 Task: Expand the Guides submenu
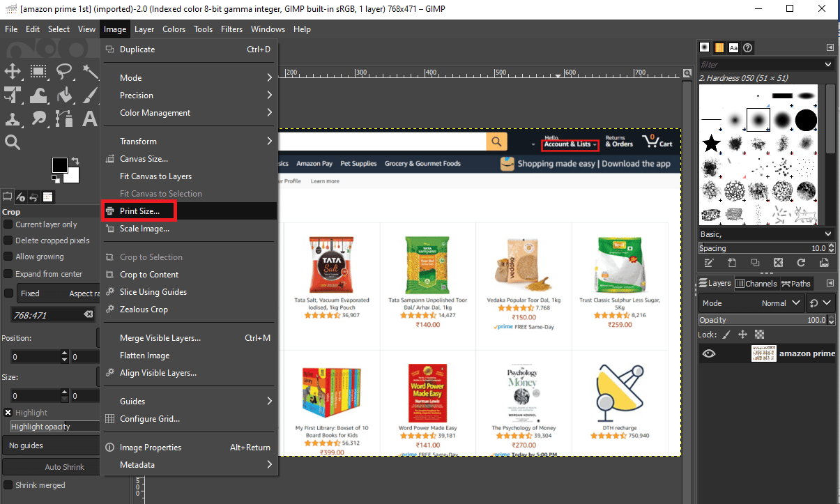click(x=190, y=401)
